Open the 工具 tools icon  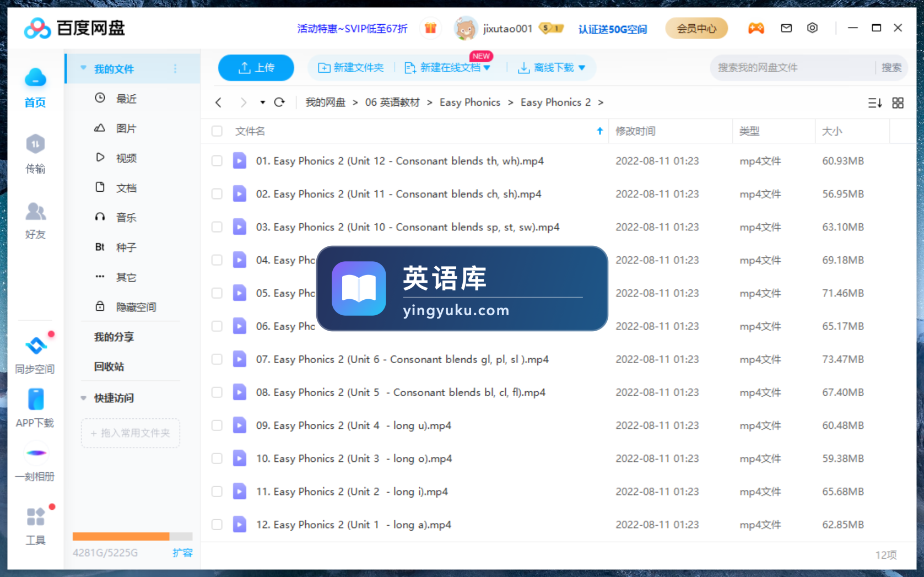tap(36, 516)
